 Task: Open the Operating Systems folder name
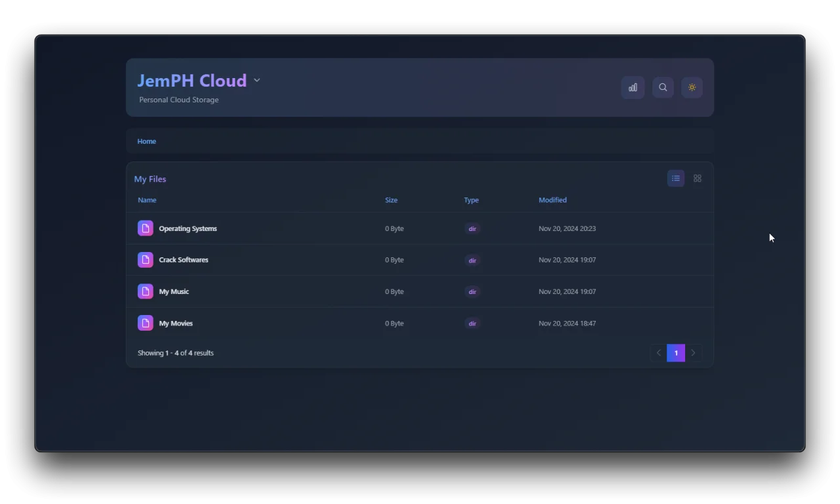(x=188, y=228)
